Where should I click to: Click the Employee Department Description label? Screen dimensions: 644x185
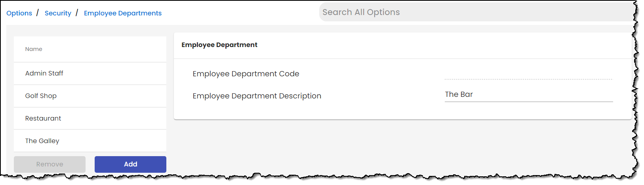pos(257,96)
